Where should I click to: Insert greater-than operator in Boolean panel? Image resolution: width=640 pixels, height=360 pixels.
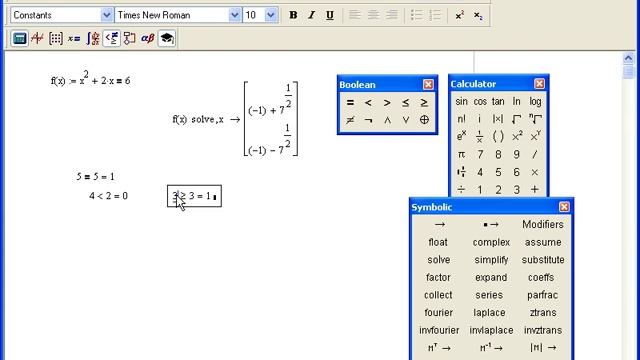click(387, 102)
